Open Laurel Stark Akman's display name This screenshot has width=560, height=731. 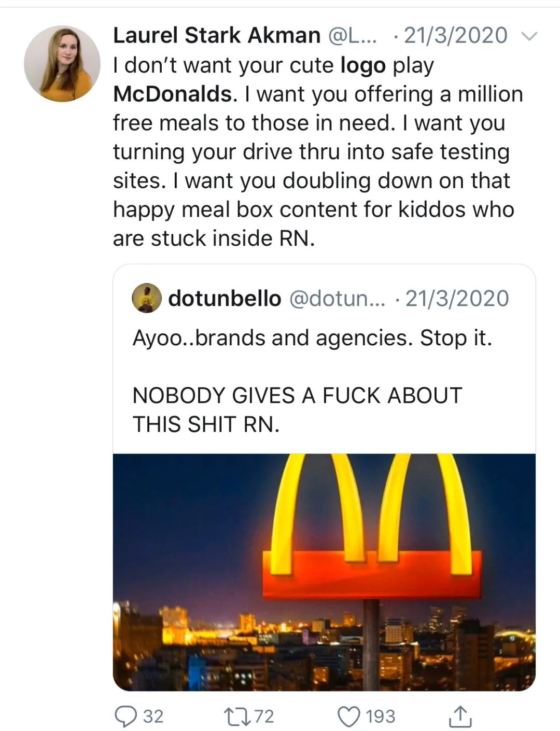click(x=217, y=35)
